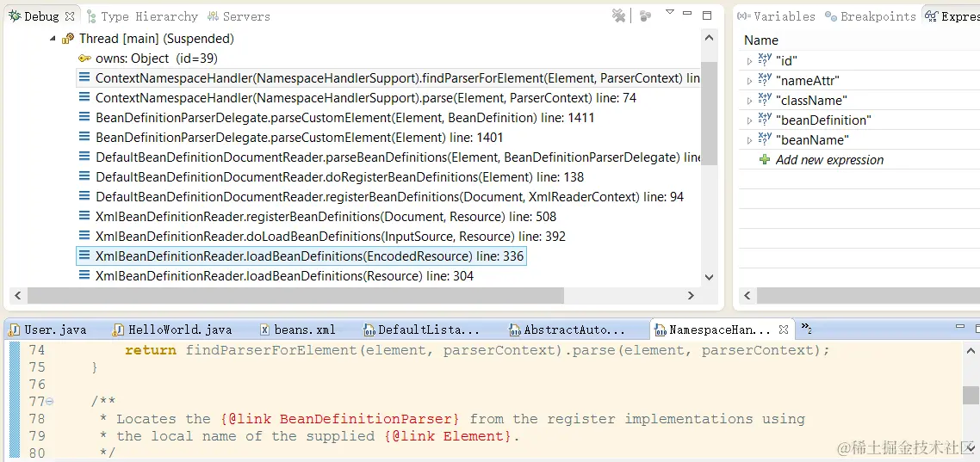Expand the "className" expression
Image resolution: width=980 pixels, height=462 pixels.
[x=750, y=102]
